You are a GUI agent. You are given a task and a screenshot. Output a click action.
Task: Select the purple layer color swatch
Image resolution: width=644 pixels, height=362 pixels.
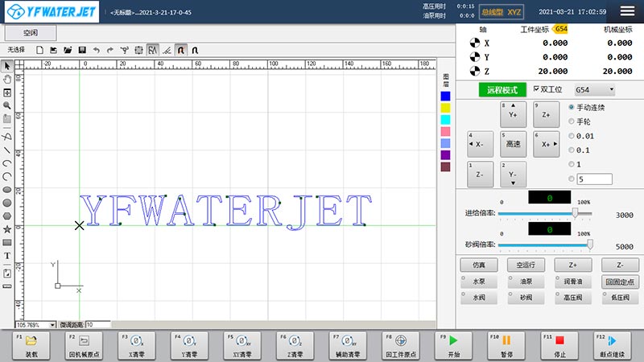[x=445, y=154]
